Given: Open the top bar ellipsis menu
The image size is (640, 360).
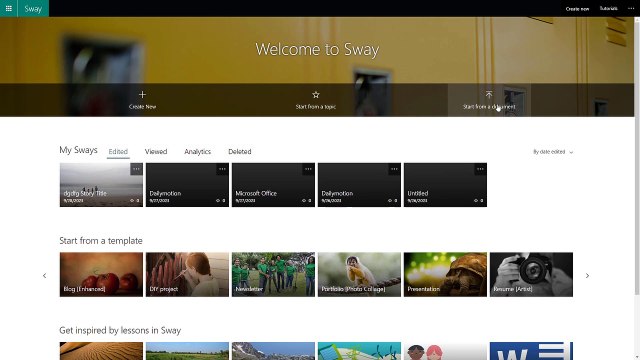Looking at the screenshot, I should tap(631, 8).
